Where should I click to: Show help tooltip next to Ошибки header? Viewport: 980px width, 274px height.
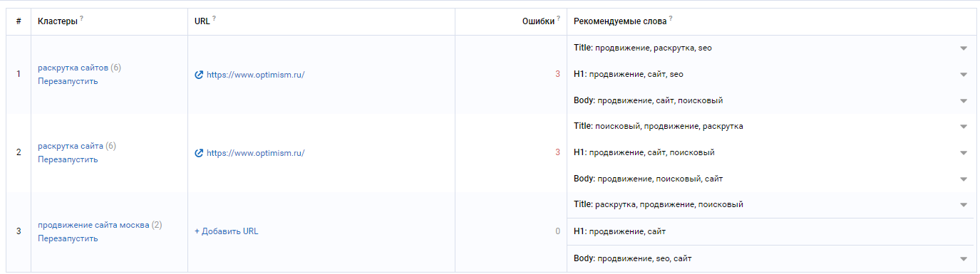558,19
